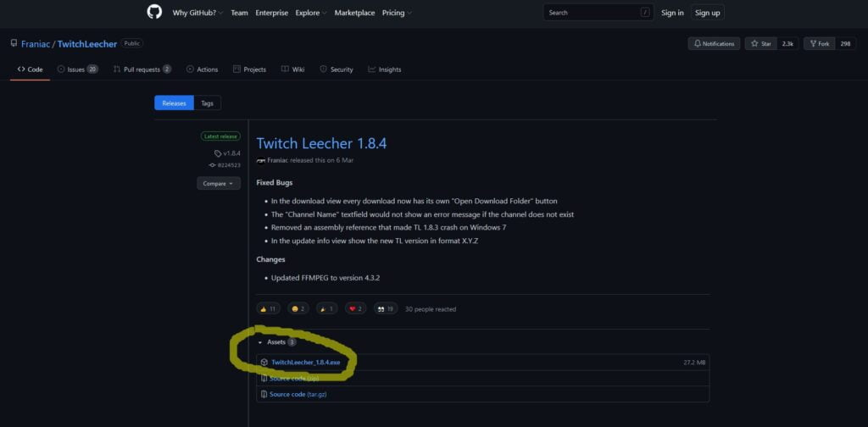Open the commit hash link
This screenshot has height=427, width=868.
click(x=225, y=165)
